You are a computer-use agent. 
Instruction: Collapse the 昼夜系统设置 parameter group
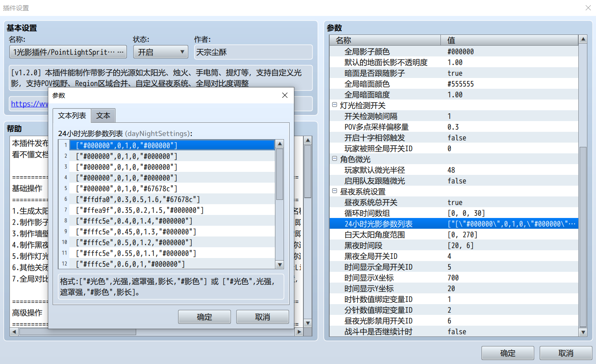334,192
